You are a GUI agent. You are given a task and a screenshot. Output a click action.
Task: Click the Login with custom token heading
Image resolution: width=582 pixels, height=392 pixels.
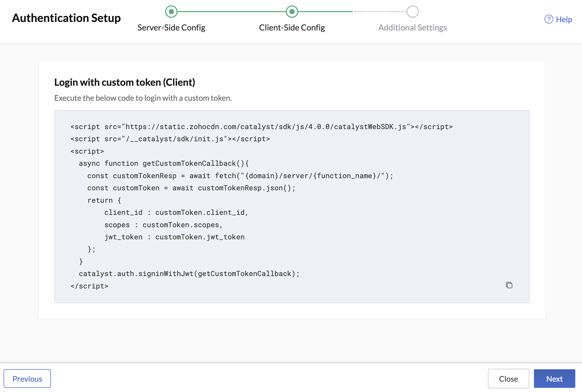(x=125, y=82)
